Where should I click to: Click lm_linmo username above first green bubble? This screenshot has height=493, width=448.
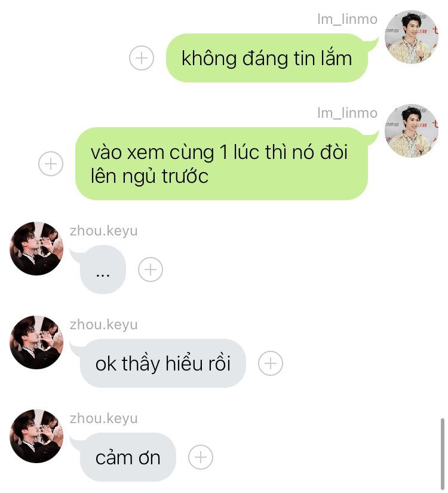(348, 19)
